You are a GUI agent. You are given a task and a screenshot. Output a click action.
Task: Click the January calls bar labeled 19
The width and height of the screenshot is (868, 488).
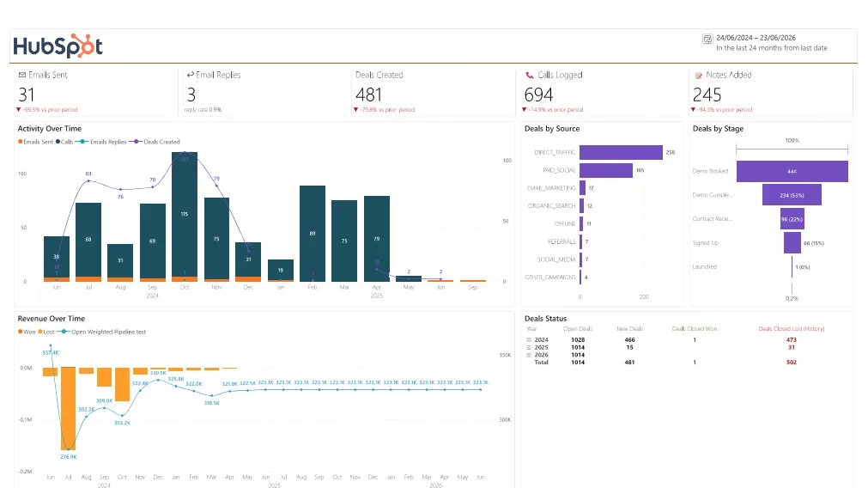[x=281, y=270]
